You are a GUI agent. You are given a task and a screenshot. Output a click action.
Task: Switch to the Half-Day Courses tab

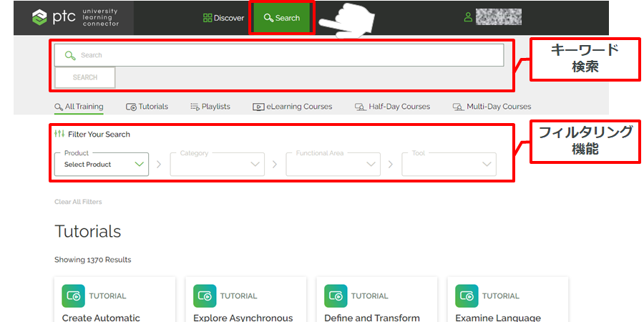coord(393,107)
